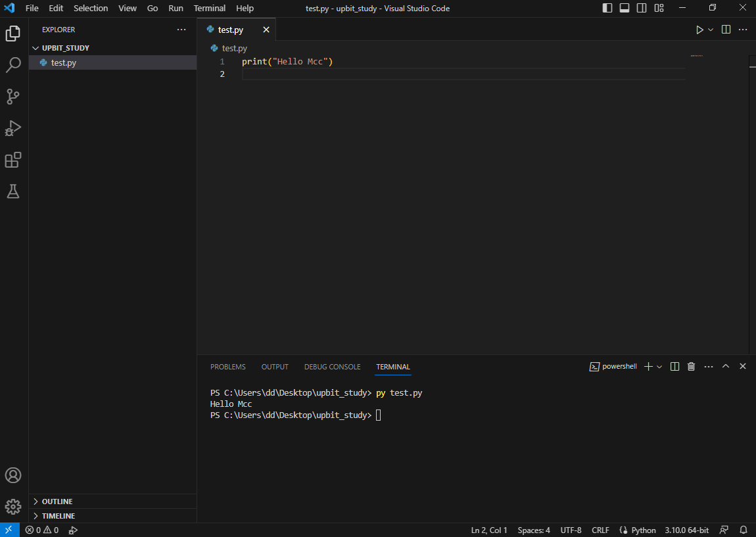Image resolution: width=756 pixels, height=537 pixels.
Task: Open the Search view in activity bar
Action: [13, 64]
